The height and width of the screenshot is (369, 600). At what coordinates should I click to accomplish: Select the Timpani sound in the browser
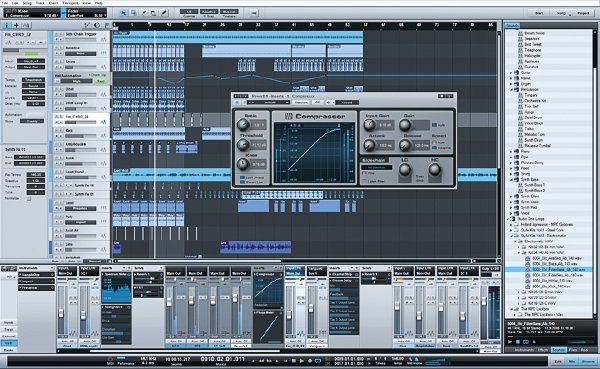[531, 95]
